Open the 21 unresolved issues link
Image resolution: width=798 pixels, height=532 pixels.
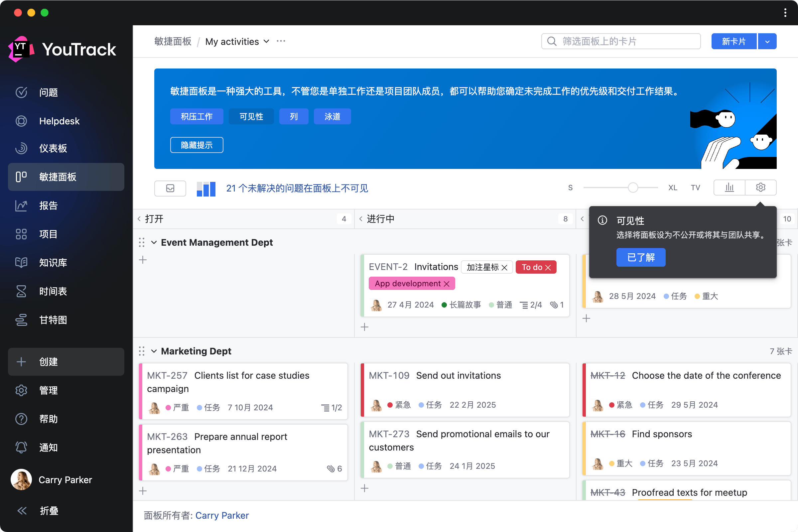click(297, 188)
